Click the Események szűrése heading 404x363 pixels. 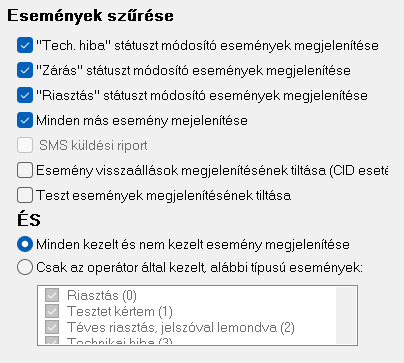coord(90,16)
